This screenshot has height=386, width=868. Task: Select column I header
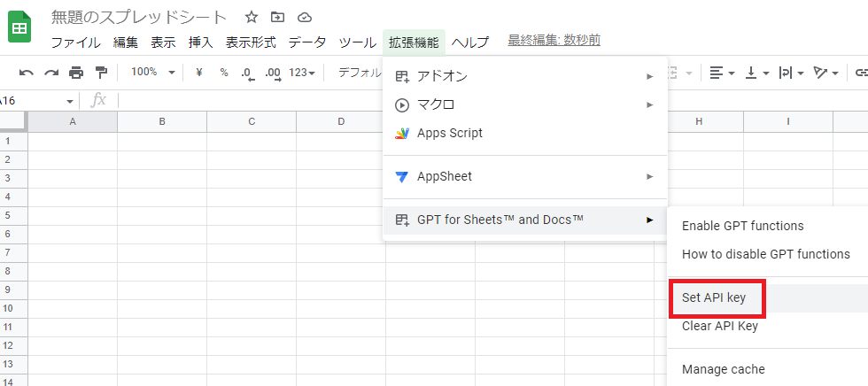tap(788, 121)
